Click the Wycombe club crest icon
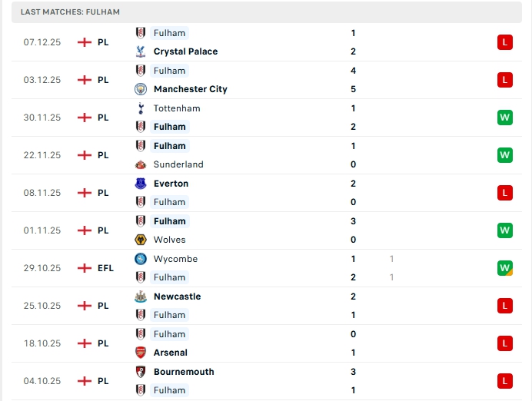The image size is (532, 401). 141,259
